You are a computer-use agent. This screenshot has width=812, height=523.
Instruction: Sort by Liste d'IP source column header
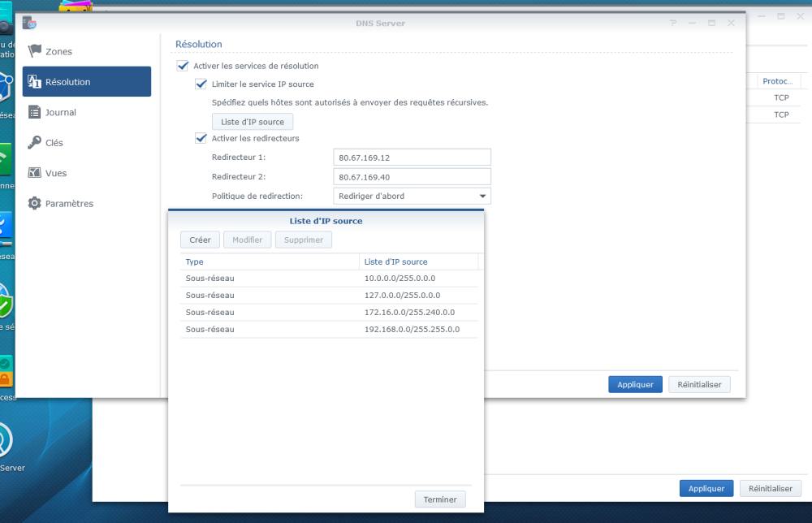[417, 261]
